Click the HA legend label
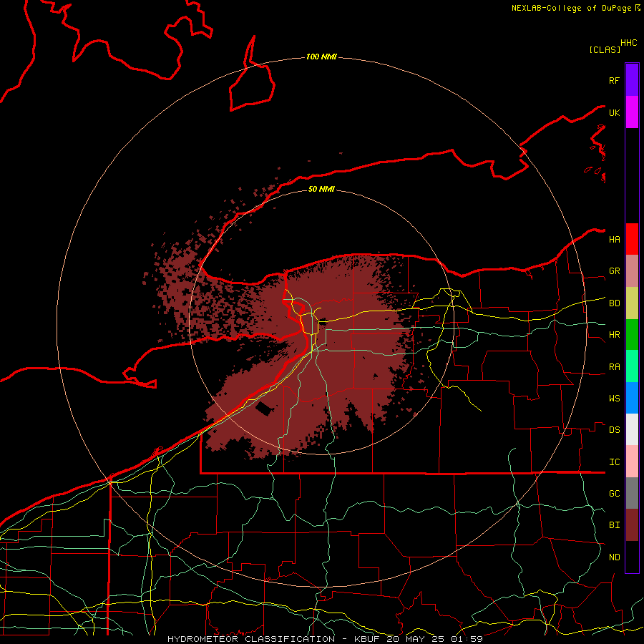Viewport: 644px width, 644px height. click(x=615, y=239)
